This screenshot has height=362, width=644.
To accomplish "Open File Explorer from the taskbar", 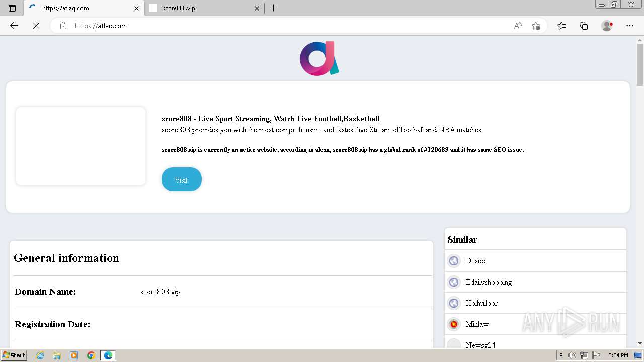I will click(x=57, y=355).
